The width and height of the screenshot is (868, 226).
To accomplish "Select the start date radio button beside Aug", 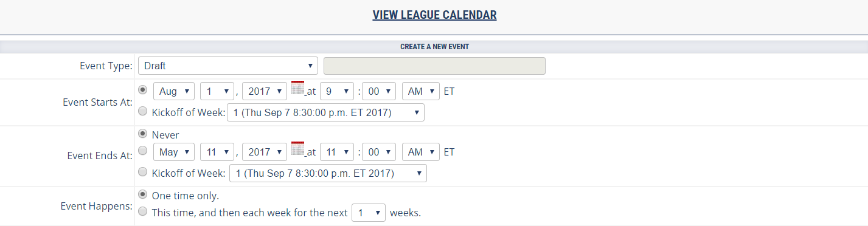I will coord(143,90).
